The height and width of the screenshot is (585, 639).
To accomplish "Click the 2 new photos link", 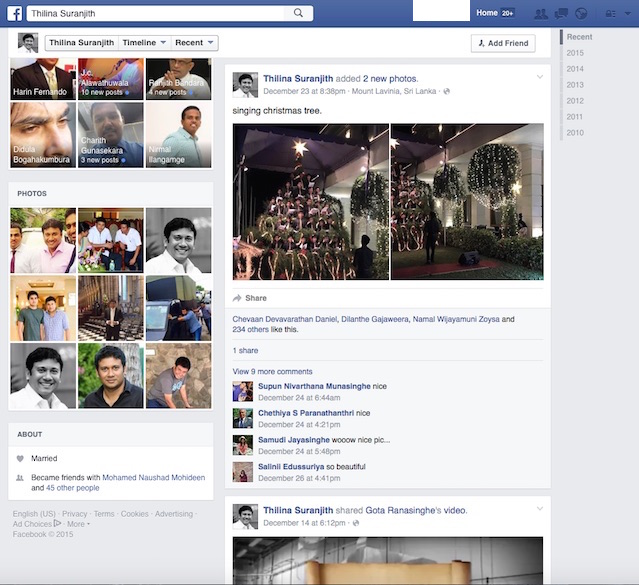I will [390, 79].
